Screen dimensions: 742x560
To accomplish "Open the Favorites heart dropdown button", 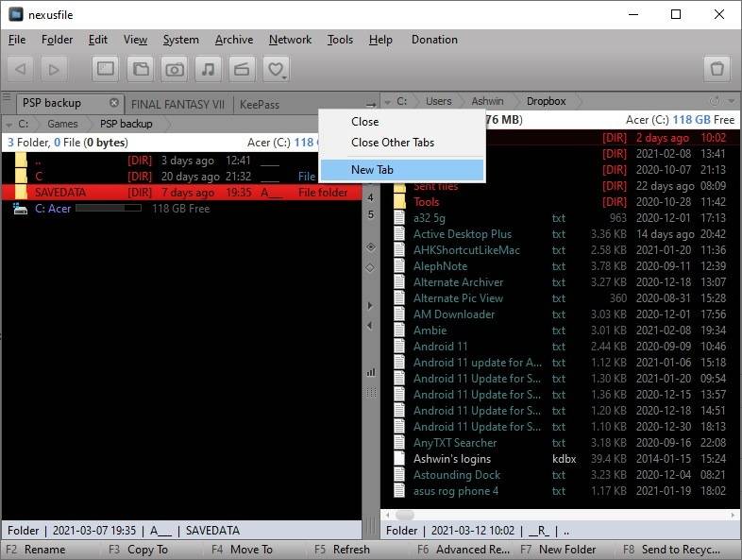I will pos(277,69).
